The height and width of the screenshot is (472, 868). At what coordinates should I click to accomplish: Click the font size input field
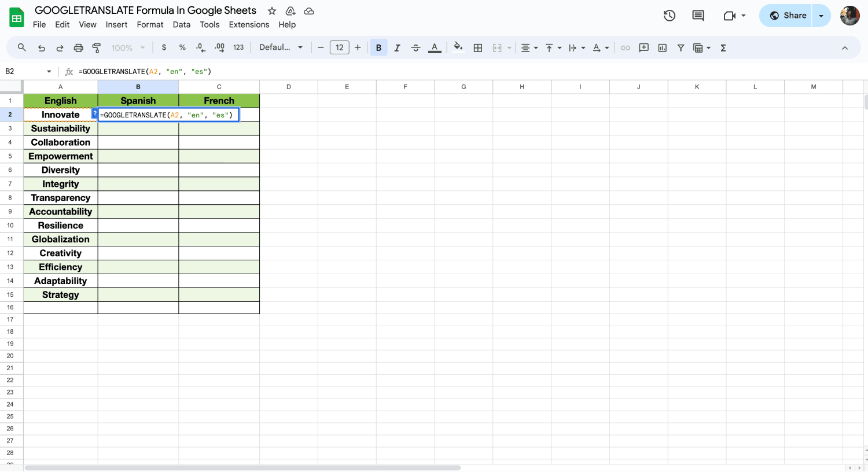click(x=339, y=47)
